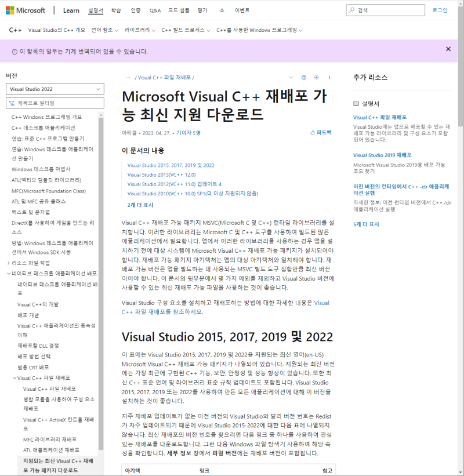Expand the breadcrumb ellipsis

click(128, 78)
